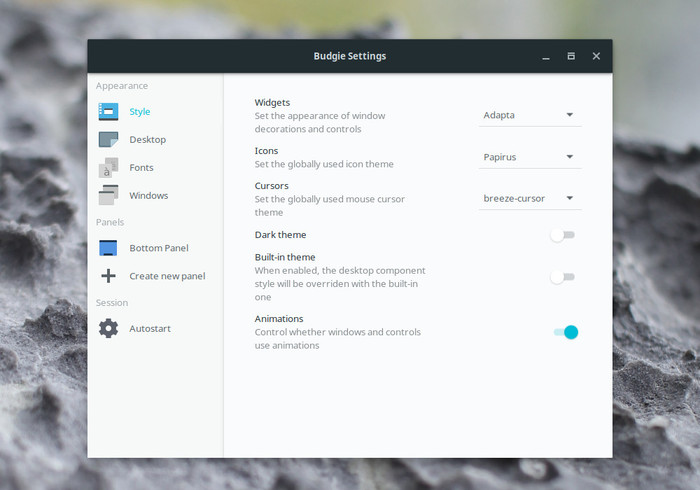Open the Cursors dropdown showing breeze-cursor
This screenshot has height=490, width=700.
point(530,199)
